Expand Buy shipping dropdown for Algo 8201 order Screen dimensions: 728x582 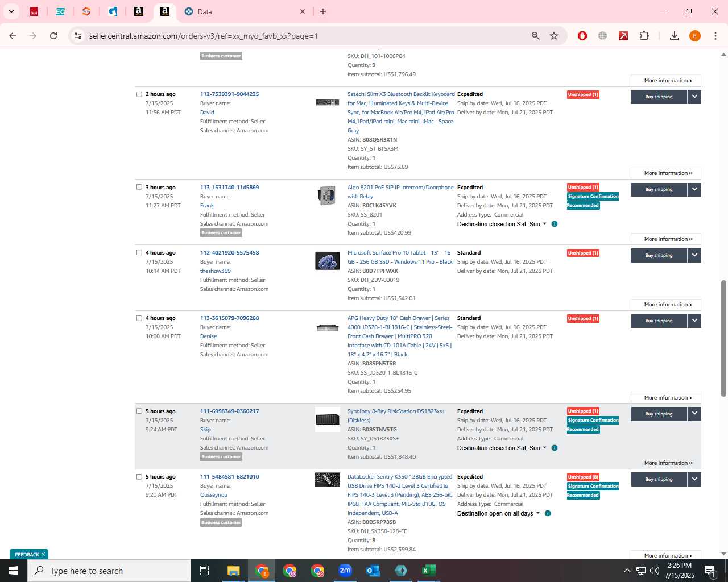pyautogui.click(x=694, y=189)
